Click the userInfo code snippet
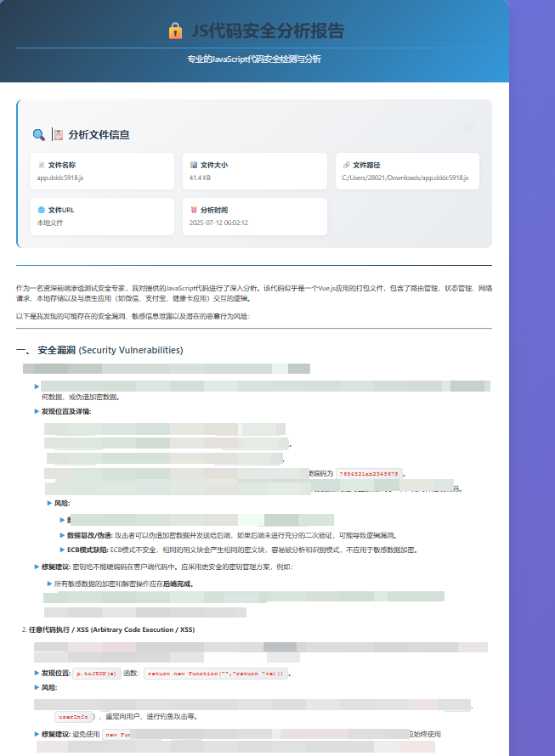This screenshot has width=555, height=756. 73,717
